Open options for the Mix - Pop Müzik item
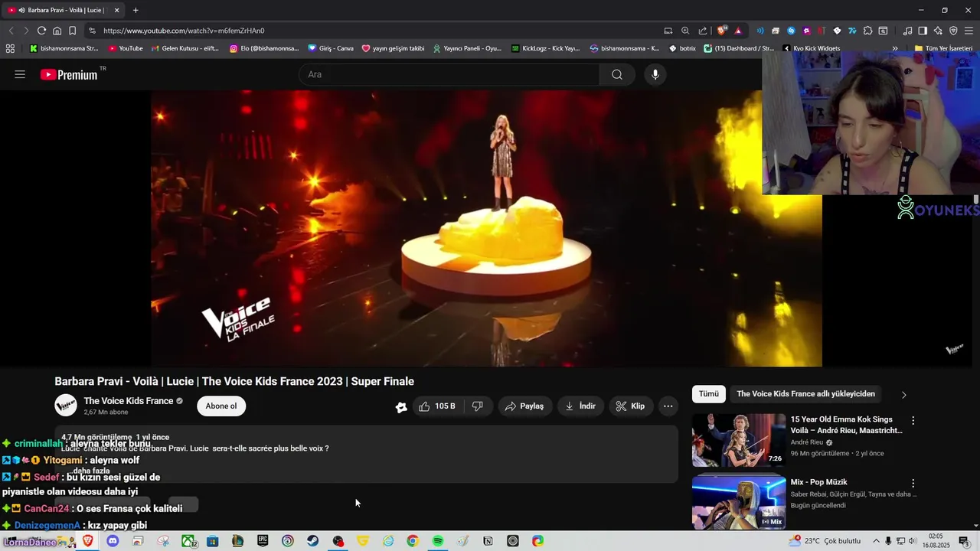 point(913,483)
